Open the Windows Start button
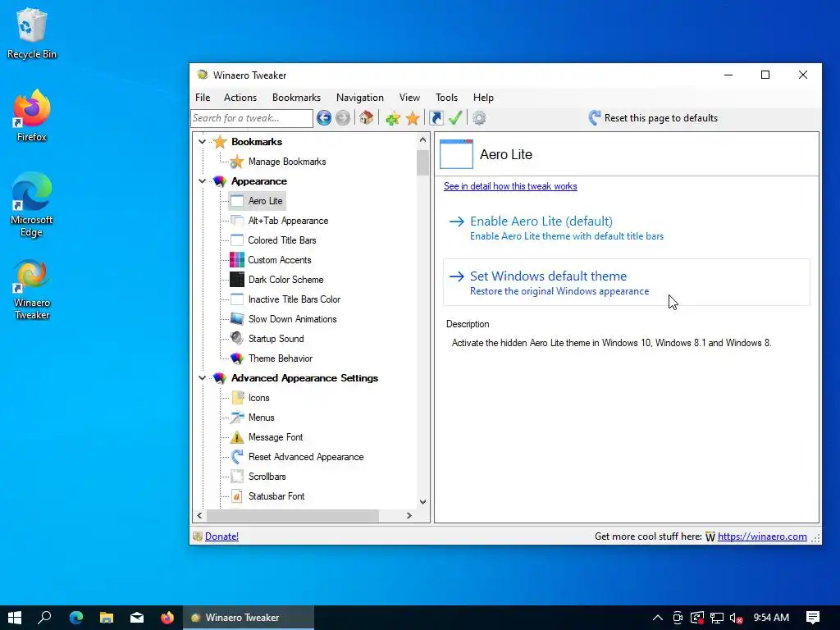Screen dimensions: 840x630 [15, 618]
